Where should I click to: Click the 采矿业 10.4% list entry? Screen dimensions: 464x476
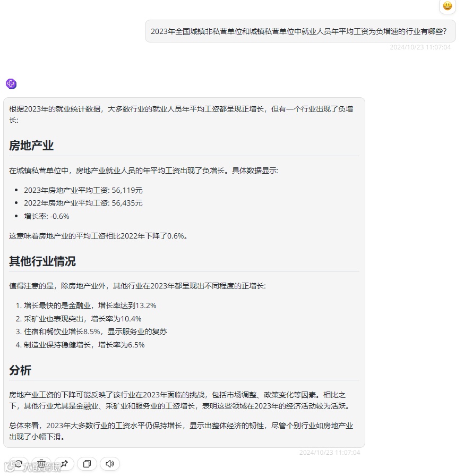(82, 318)
